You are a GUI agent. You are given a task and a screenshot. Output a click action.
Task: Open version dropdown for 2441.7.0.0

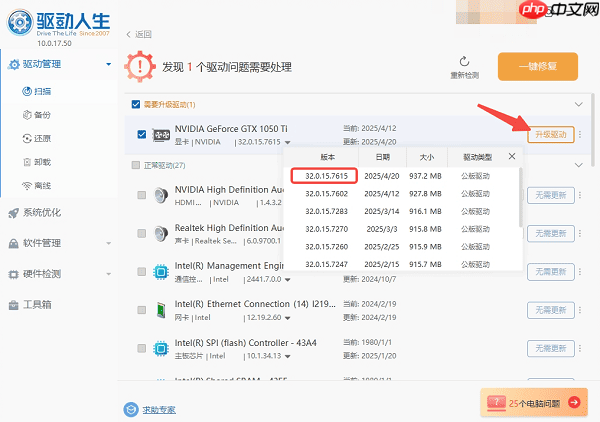click(x=288, y=280)
